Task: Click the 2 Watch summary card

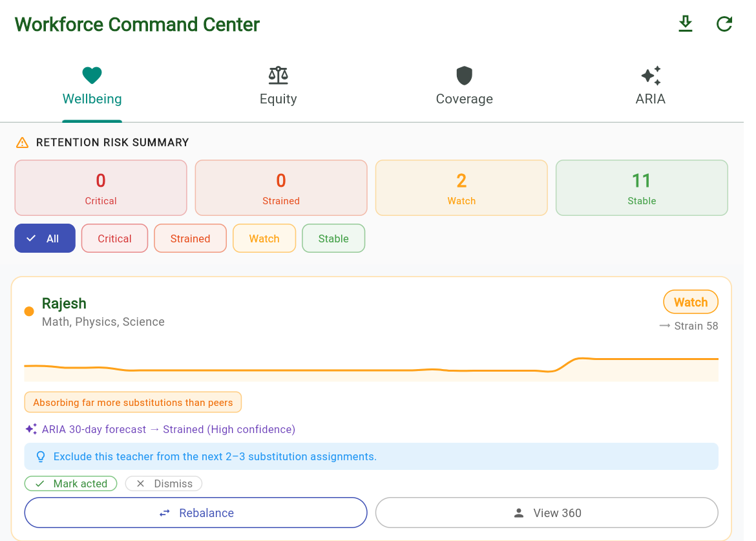Action: coord(461,187)
